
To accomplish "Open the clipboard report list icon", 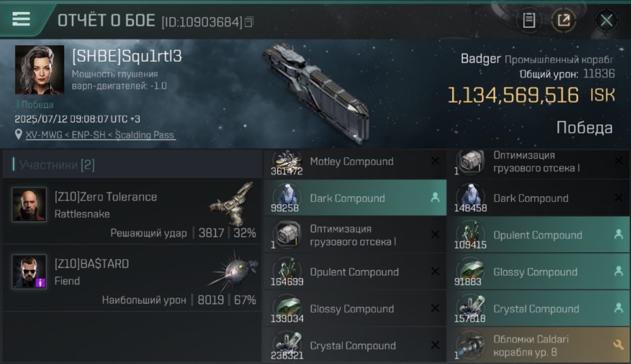I will pos(529,20).
